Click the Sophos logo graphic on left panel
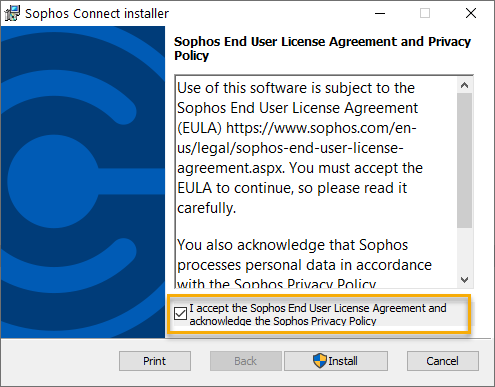495x387 pixels. coord(83,182)
